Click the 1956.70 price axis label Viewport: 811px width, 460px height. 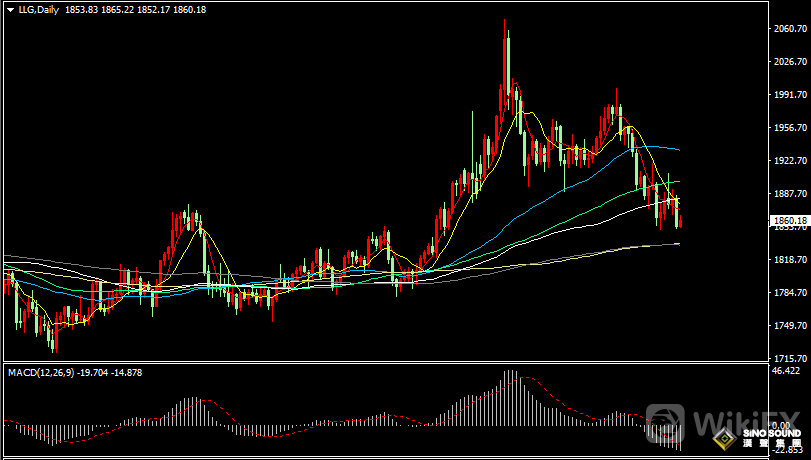[791, 128]
